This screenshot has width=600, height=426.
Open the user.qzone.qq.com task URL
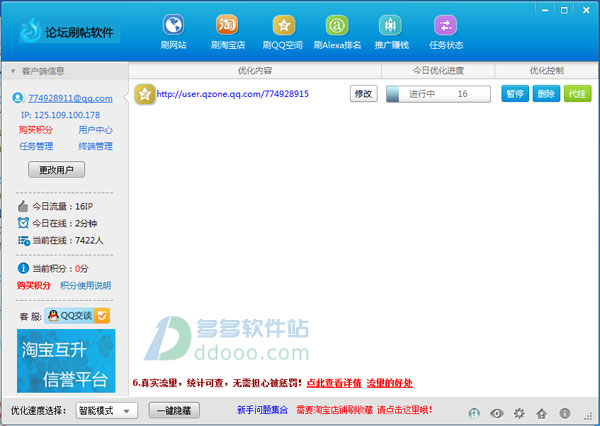click(233, 94)
